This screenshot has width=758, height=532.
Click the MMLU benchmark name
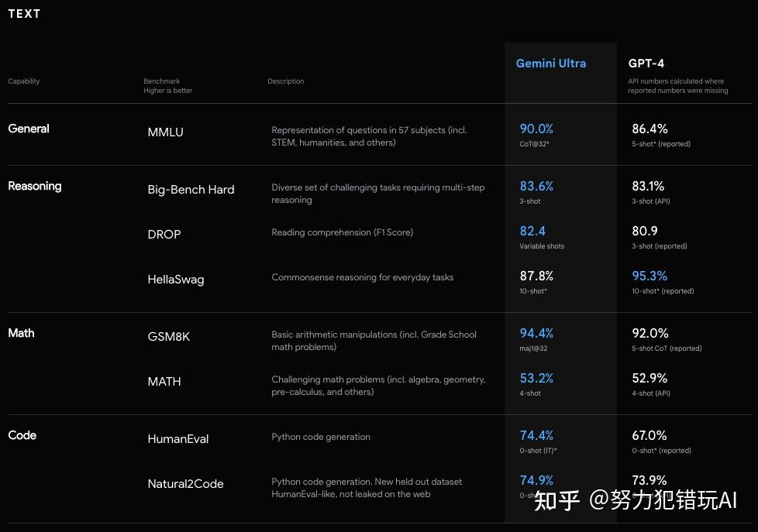pyautogui.click(x=165, y=132)
